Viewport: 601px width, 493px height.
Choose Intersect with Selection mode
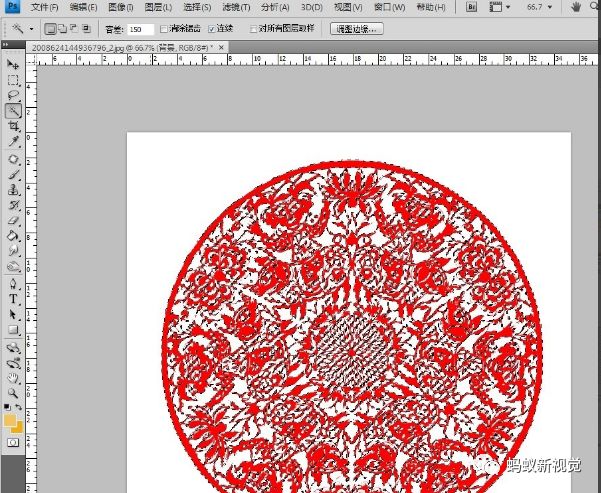(86, 29)
